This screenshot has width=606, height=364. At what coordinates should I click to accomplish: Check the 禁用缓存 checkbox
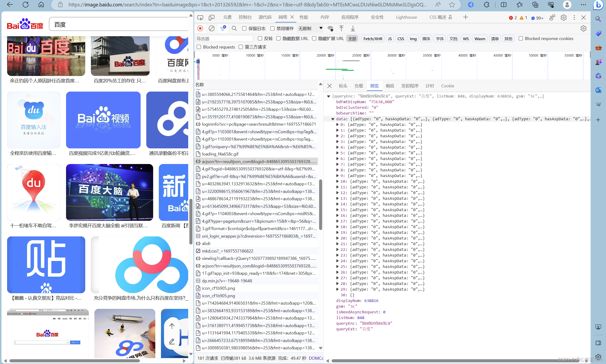(x=272, y=28)
